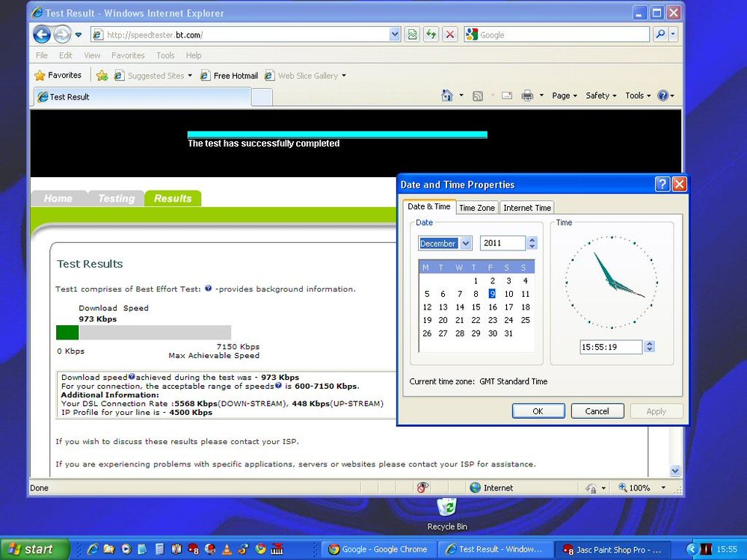Open the Favorites star button
The image size is (747, 560).
tap(58, 76)
